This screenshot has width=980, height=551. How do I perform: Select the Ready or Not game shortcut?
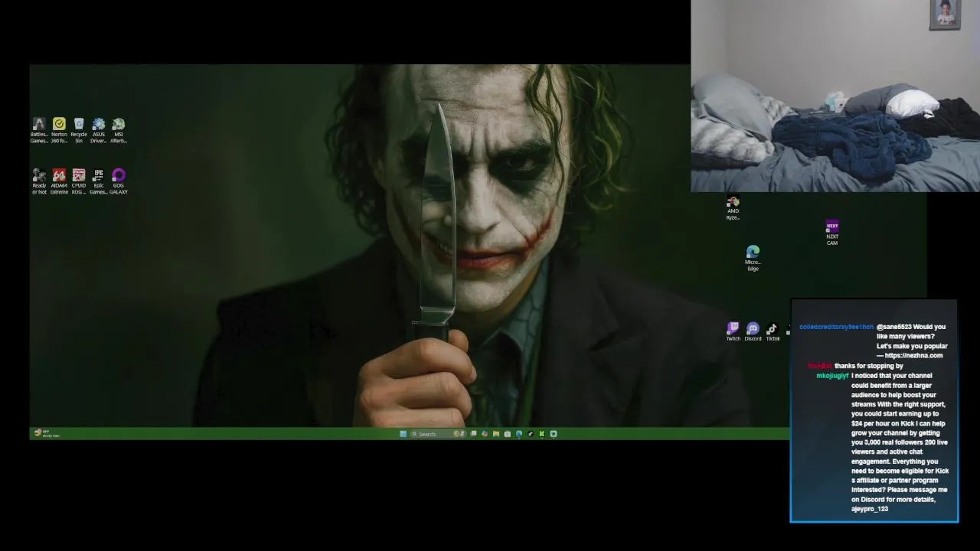click(39, 181)
